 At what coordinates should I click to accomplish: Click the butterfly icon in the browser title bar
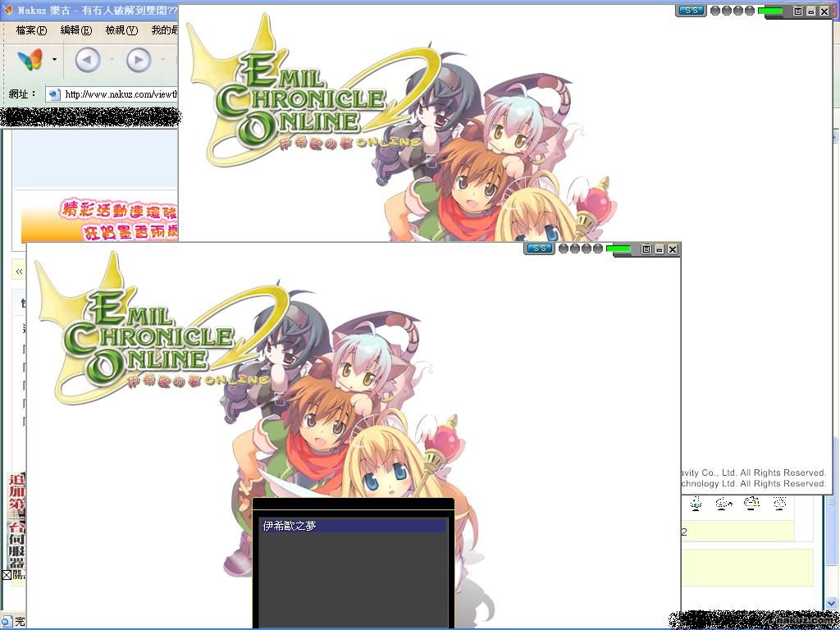8,10
